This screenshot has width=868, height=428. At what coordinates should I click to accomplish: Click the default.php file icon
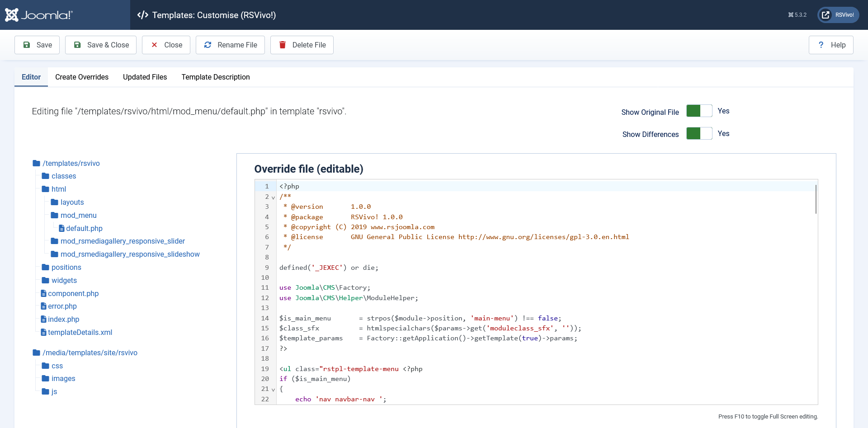(x=61, y=229)
